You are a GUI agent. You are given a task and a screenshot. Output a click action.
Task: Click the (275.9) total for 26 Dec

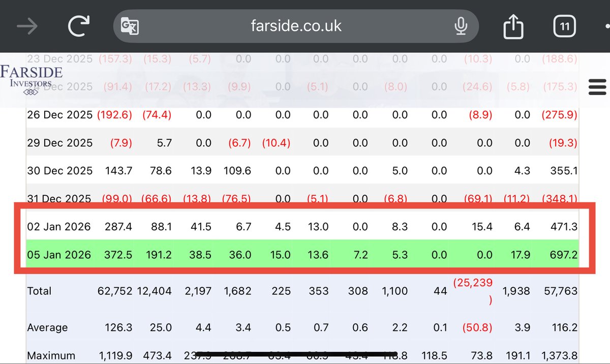(x=560, y=115)
